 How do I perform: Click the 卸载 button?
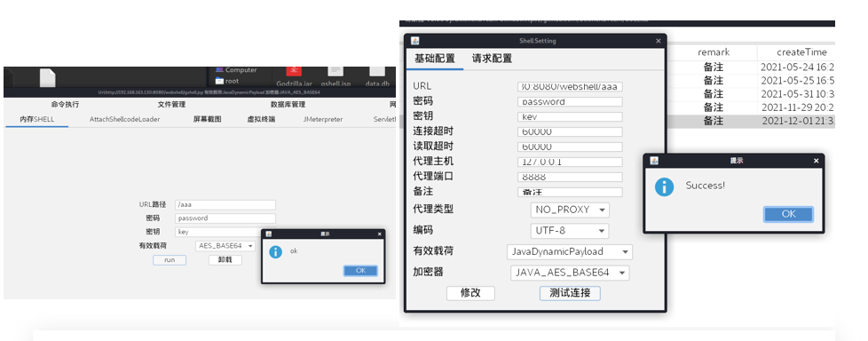point(225,260)
